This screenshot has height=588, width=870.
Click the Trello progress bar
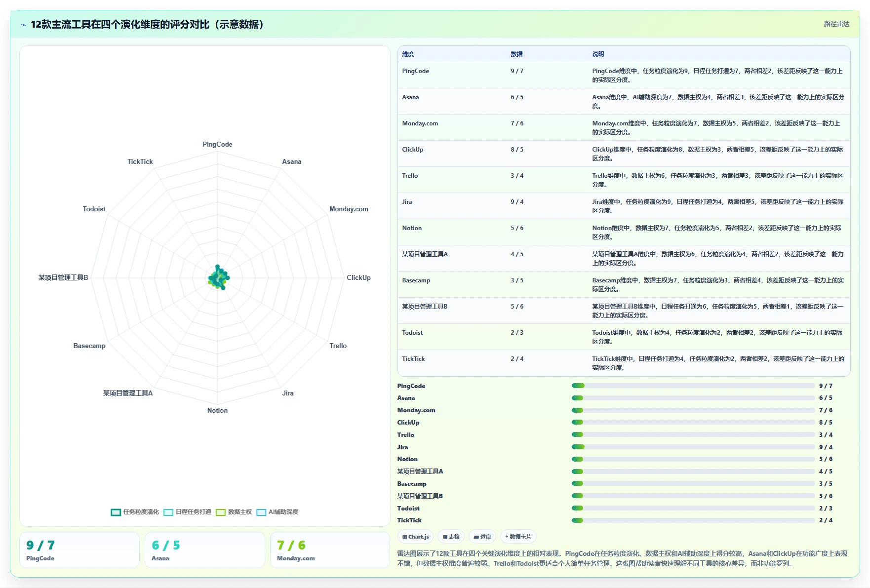[693, 434]
